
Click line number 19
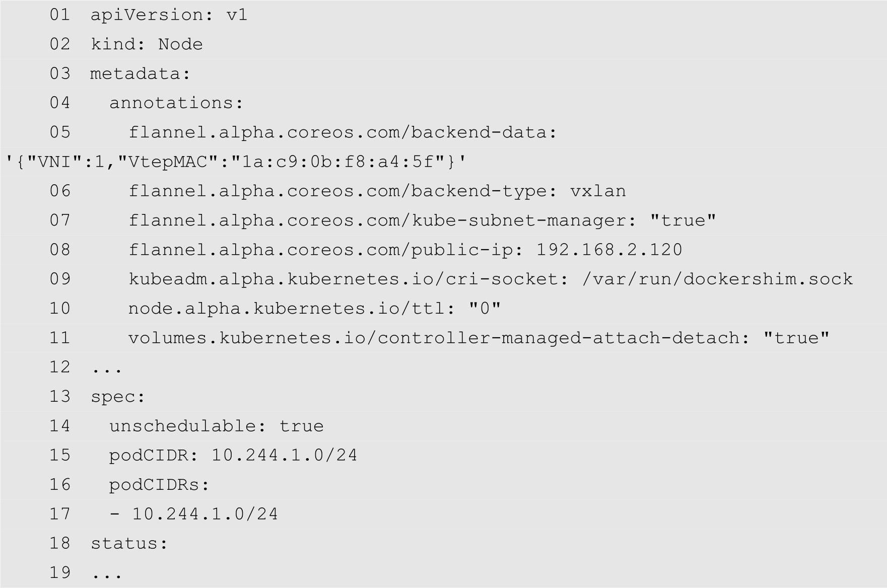tap(60, 572)
